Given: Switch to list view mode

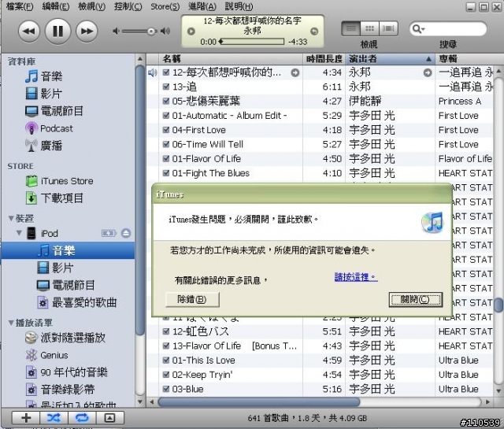Looking at the screenshot, I should pos(351,29).
